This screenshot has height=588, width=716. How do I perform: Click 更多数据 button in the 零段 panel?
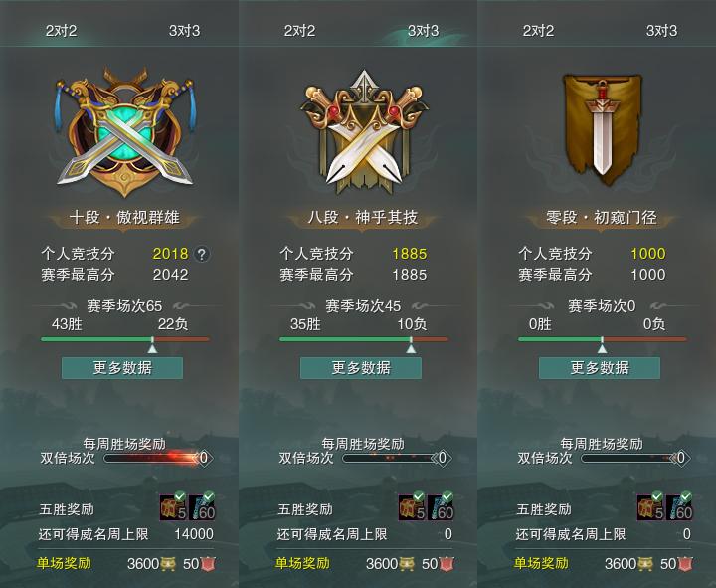(x=600, y=368)
